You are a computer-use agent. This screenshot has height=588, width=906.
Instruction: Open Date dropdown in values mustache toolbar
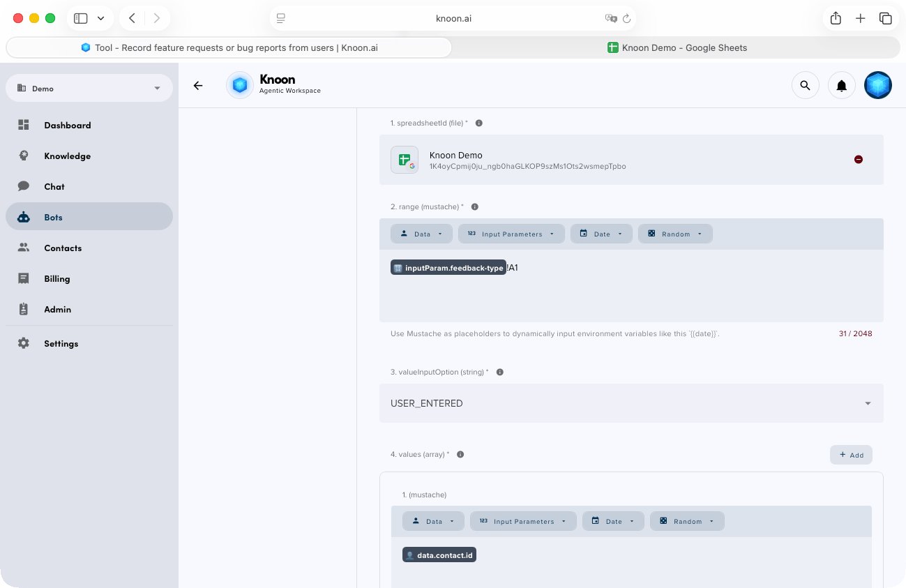[x=612, y=522]
